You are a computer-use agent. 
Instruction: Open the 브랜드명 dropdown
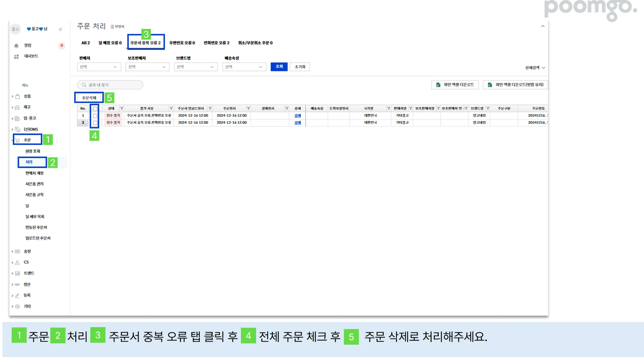pyautogui.click(x=196, y=67)
